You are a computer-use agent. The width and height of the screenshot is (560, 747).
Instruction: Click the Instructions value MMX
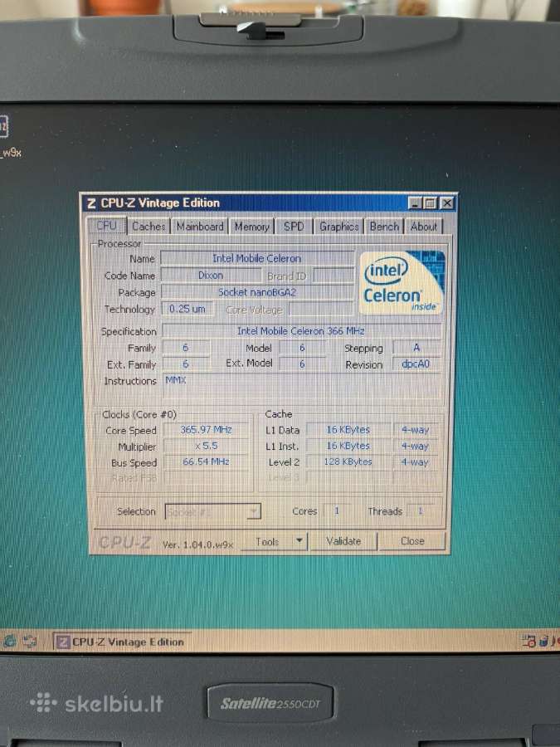[x=302, y=386]
